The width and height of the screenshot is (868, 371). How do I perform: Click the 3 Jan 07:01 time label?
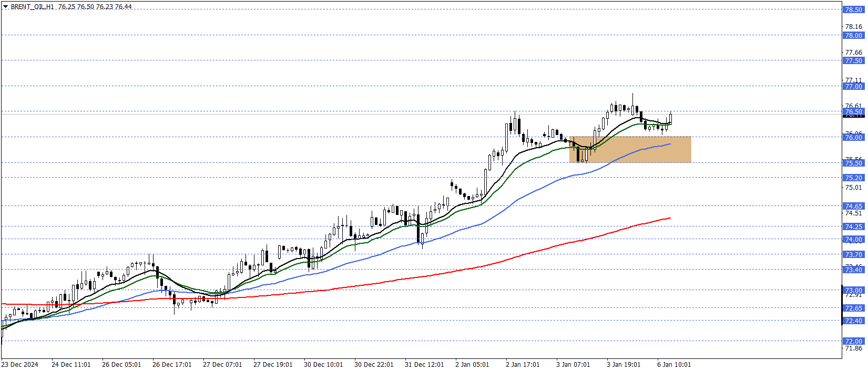pyautogui.click(x=573, y=364)
